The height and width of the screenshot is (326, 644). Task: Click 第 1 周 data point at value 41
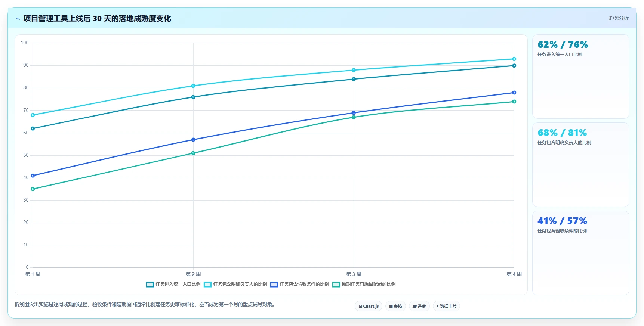click(x=33, y=176)
